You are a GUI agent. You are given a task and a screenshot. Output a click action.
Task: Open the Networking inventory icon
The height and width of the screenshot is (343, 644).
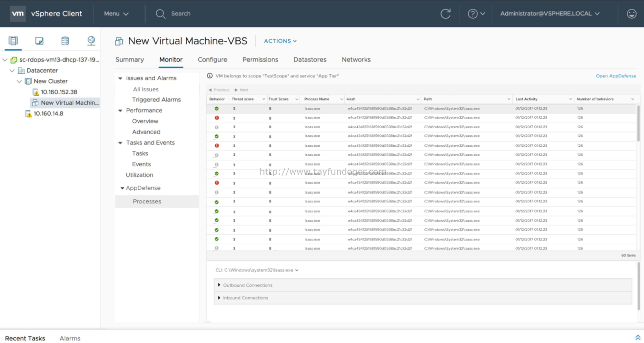(91, 41)
